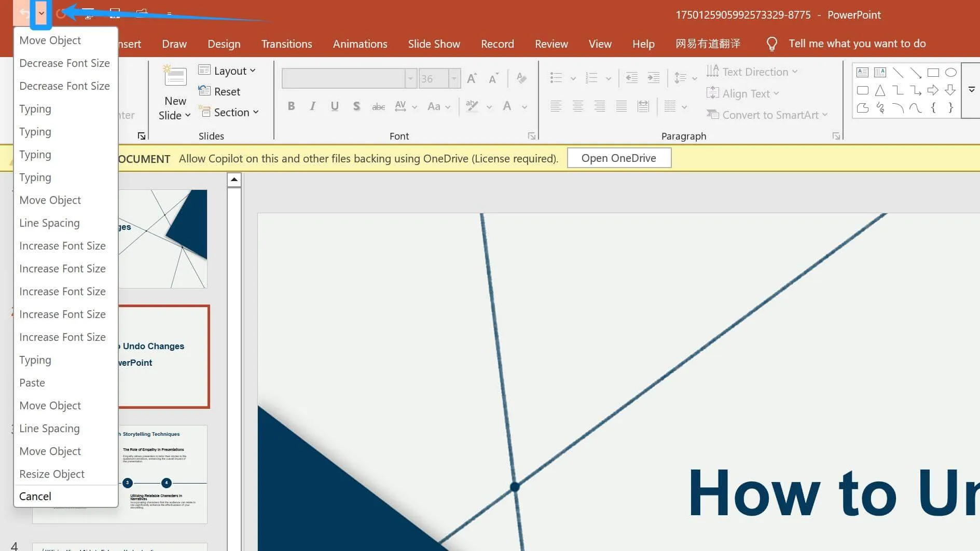Viewport: 980px width, 551px height.
Task: Click the Open OneDrive button
Action: coord(618,158)
